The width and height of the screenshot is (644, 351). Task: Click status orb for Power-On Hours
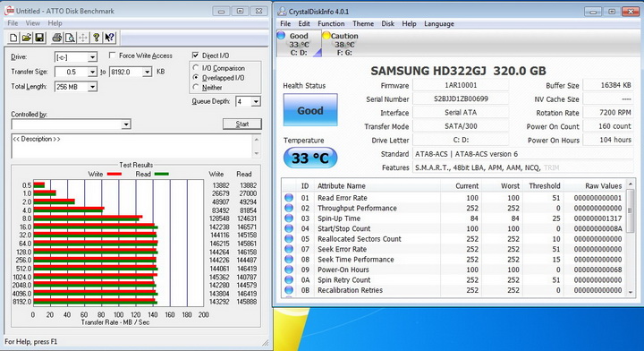289,270
